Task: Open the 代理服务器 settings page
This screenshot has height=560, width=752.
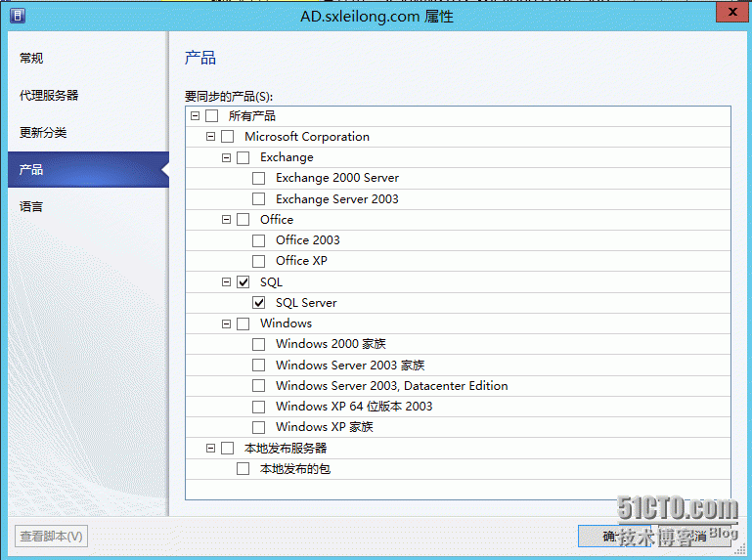Action: (x=49, y=95)
